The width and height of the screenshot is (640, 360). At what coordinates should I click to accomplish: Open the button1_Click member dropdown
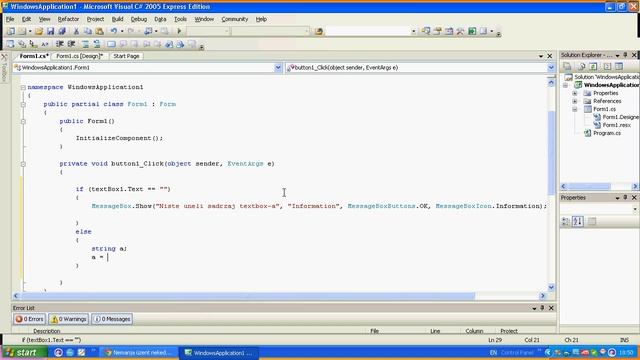point(551,68)
